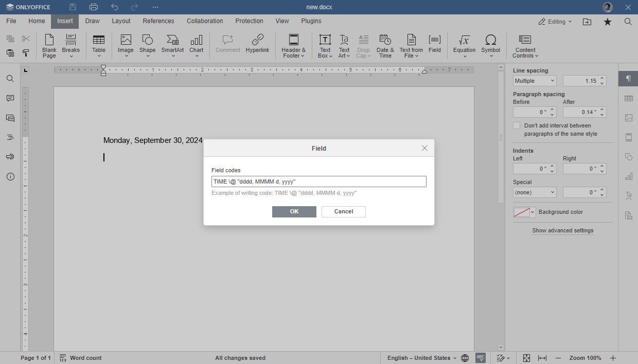The image size is (638, 364).
Task: Switch to the References tab
Action: [158, 21]
